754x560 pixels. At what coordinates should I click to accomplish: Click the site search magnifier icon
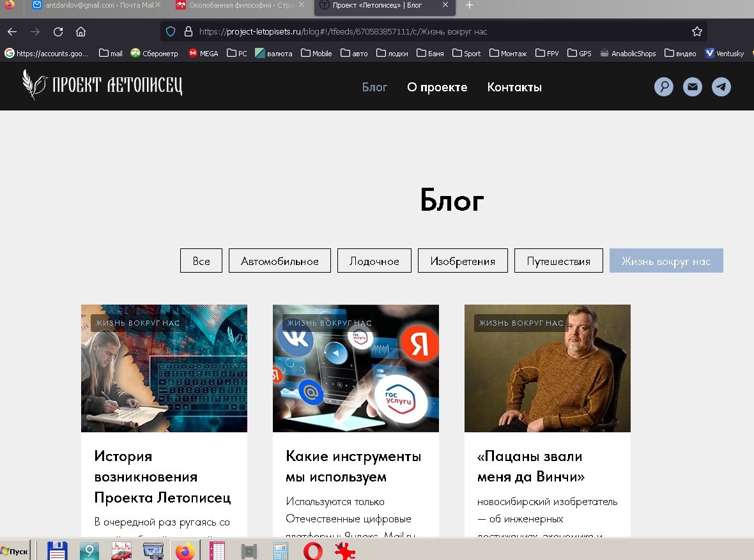click(664, 87)
